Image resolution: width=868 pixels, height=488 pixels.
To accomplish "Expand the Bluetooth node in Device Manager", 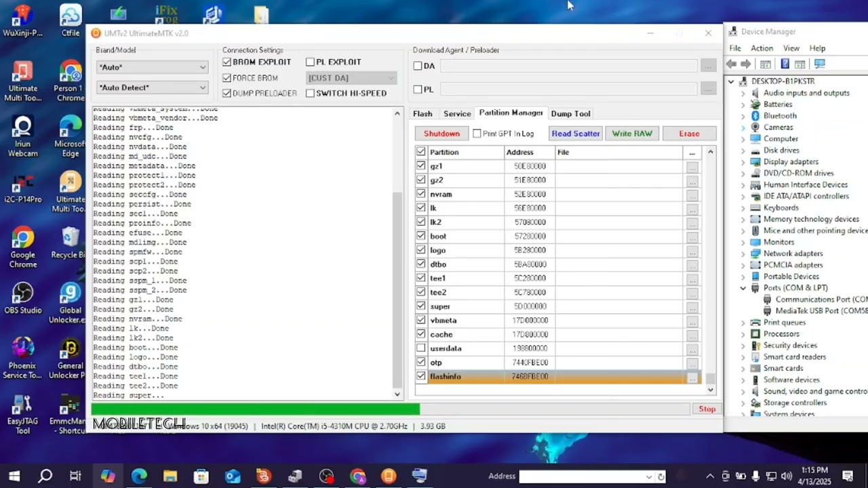I will click(x=743, y=116).
